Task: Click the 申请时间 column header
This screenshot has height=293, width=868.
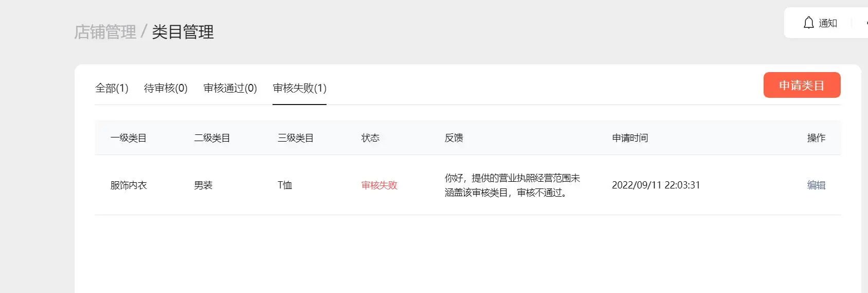Action: [x=630, y=138]
